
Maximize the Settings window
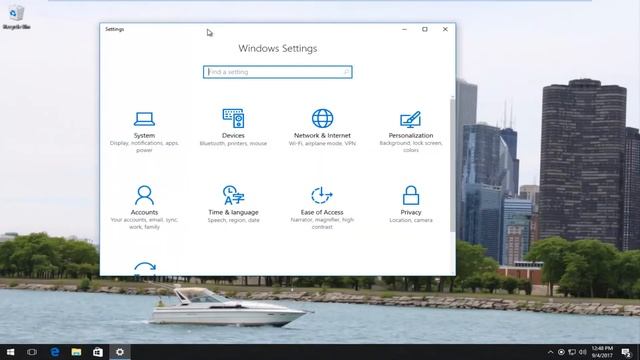click(x=424, y=29)
